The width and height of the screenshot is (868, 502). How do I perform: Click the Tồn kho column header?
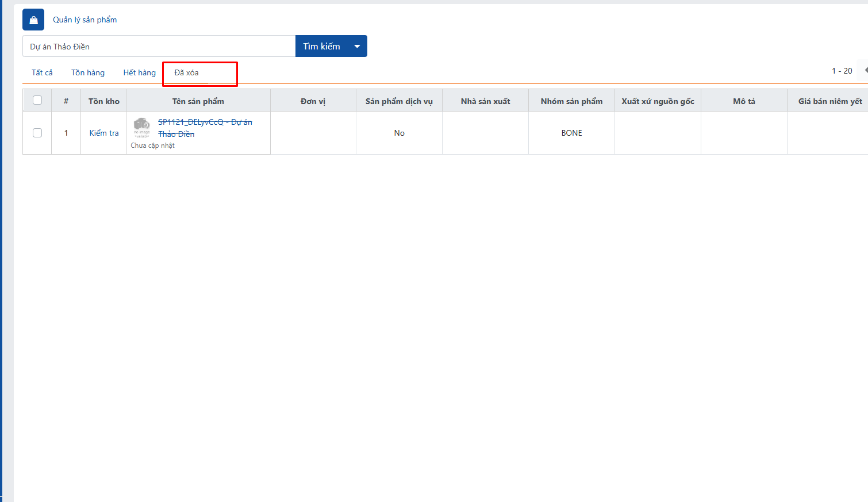pyautogui.click(x=104, y=101)
